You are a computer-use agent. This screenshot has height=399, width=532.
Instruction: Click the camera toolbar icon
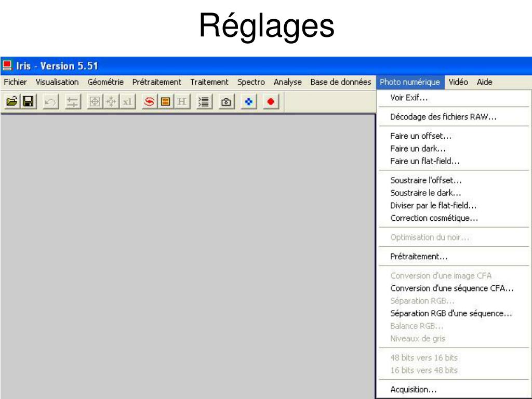[x=226, y=101]
